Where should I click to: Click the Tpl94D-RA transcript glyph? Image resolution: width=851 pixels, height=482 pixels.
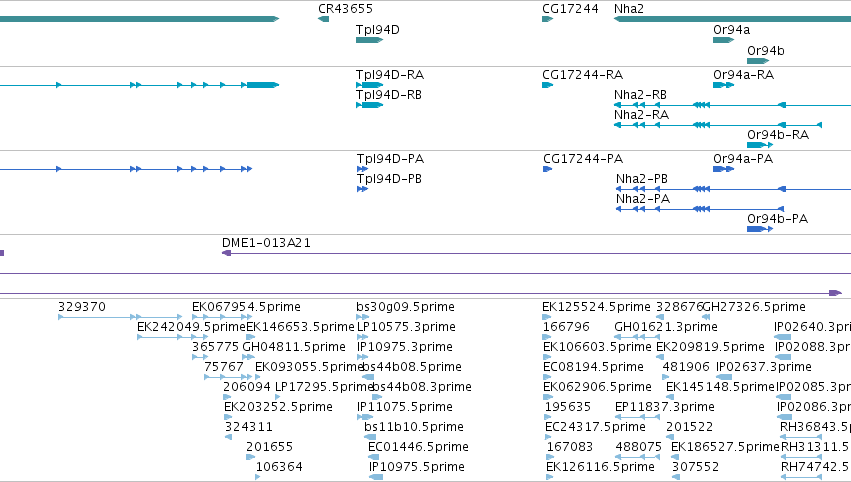click(370, 85)
